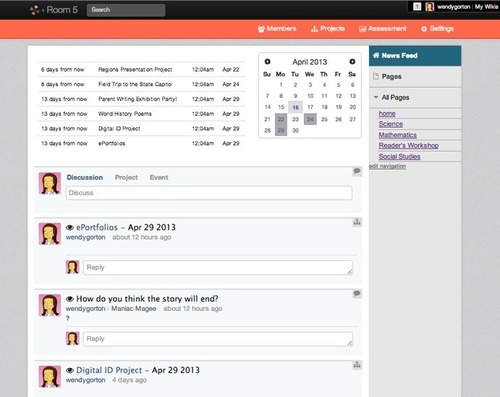Click the Reply field under the story question post

[x=218, y=339]
